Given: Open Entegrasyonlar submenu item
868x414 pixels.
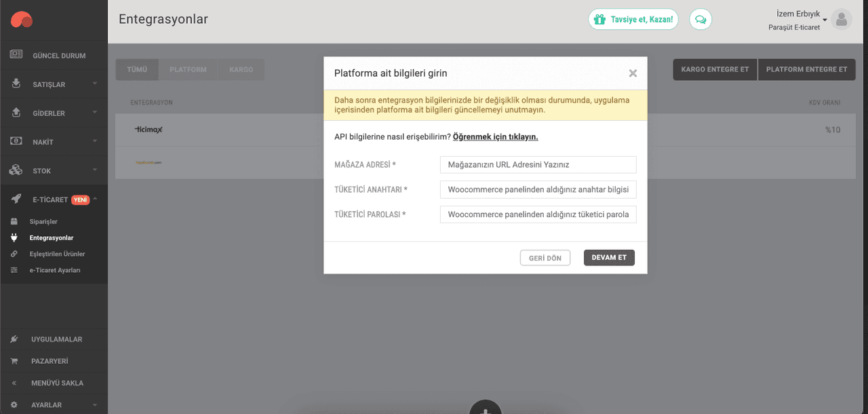Looking at the screenshot, I should pyautogui.click(x=52, y=238).
